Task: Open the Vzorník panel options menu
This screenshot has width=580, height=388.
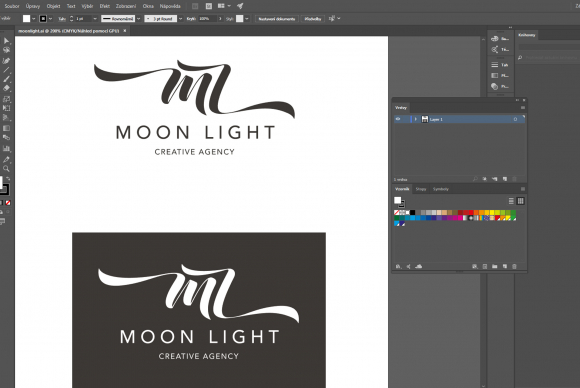Action: [523, 189]
